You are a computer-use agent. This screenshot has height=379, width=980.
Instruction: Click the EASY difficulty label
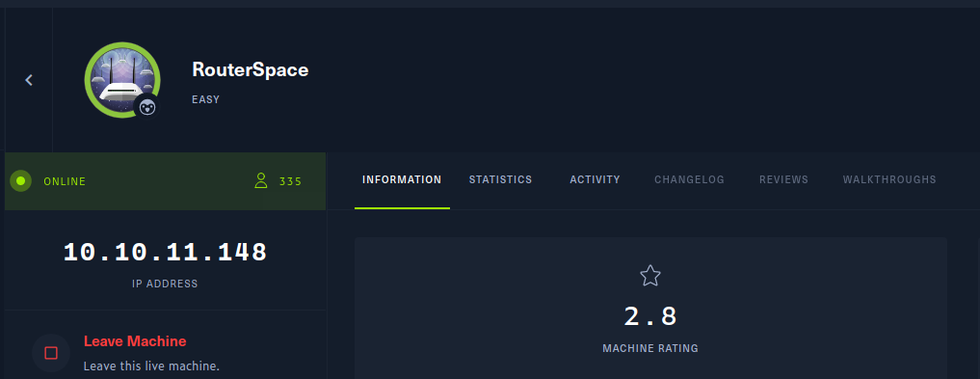(x=205, y=99)
